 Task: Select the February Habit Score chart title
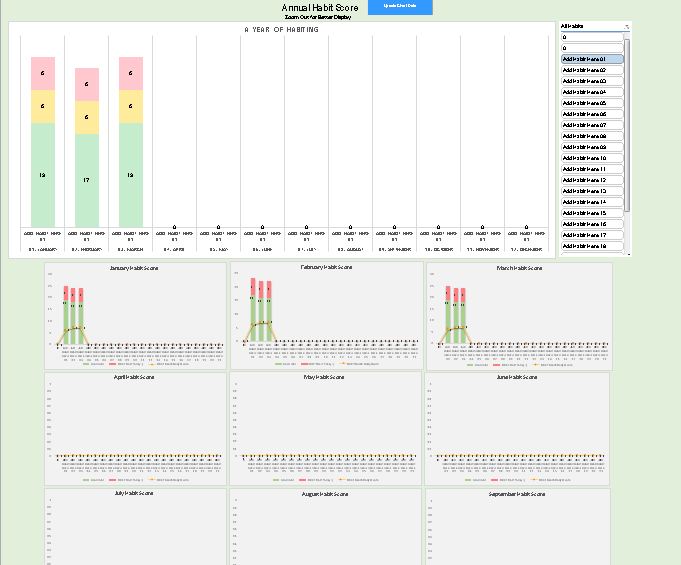pyautogui.click(x=326, y=268)
